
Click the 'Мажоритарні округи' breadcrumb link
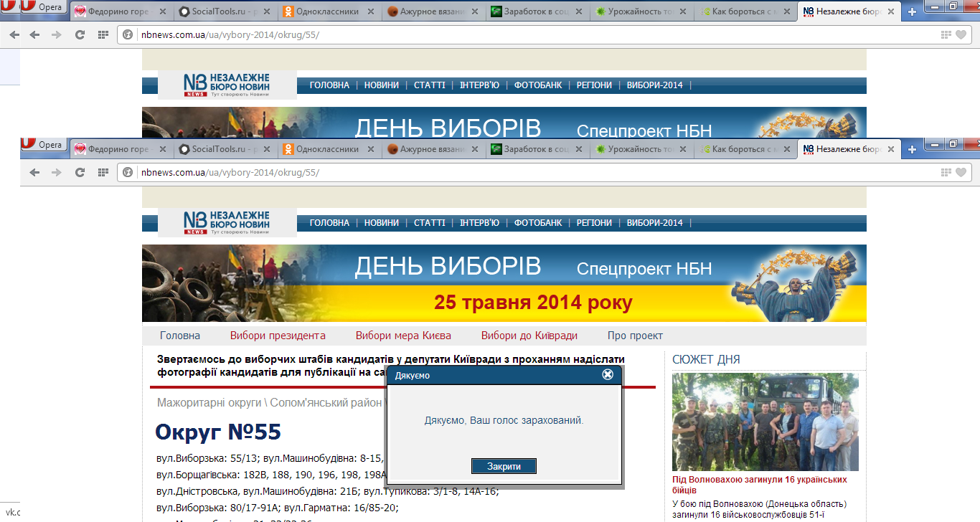pos(209,403)
